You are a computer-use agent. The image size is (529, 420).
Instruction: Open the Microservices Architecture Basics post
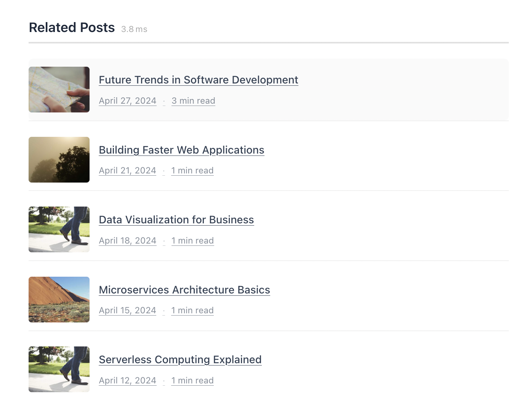(184, 290)
